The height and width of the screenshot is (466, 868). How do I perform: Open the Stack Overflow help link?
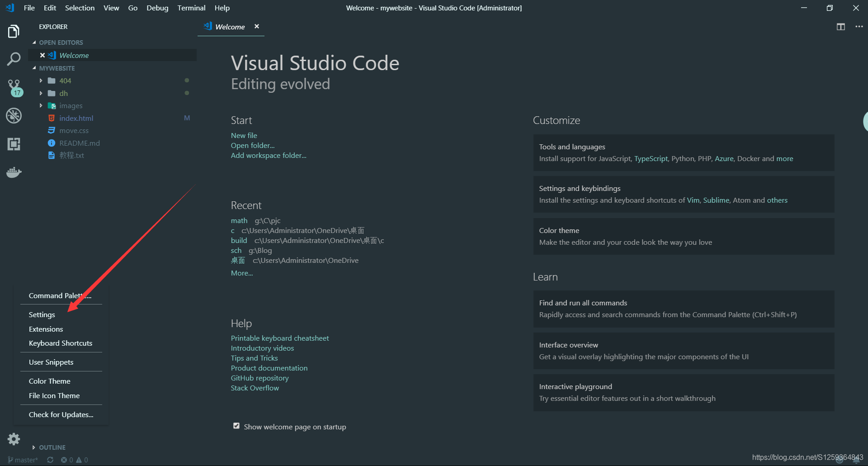255,388
